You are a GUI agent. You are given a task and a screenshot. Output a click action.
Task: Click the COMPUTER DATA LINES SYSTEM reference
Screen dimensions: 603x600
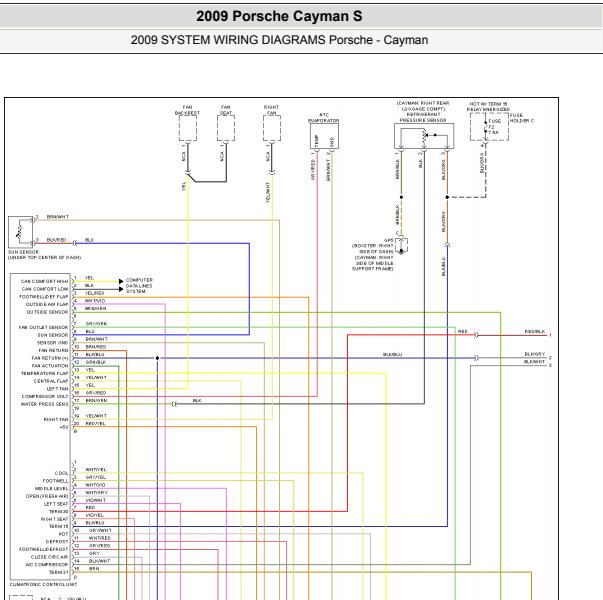point(139,285)
